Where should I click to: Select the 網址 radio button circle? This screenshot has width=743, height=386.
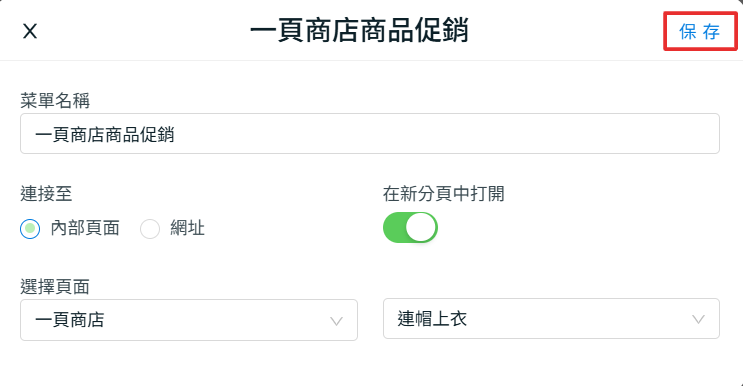[x=150, y=229]
